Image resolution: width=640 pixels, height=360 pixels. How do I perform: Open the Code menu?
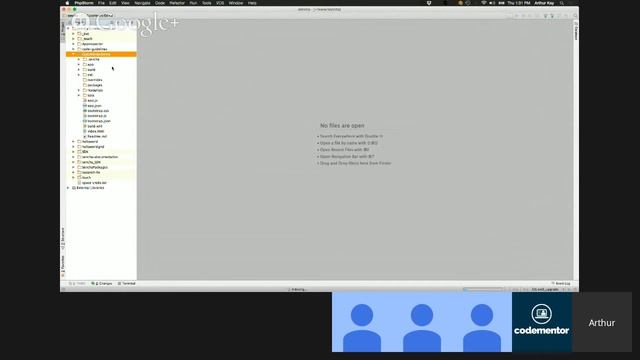click(x=160, y=3)
